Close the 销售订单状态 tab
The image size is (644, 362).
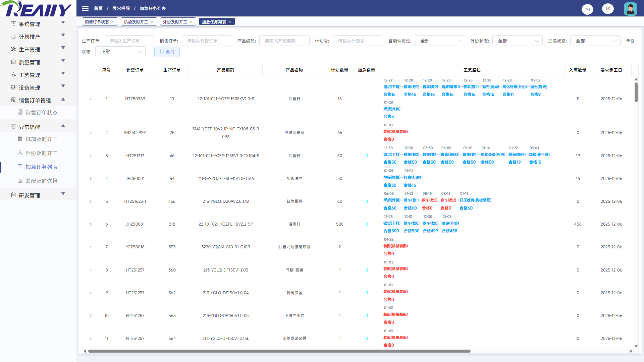[x=113, y=22]
